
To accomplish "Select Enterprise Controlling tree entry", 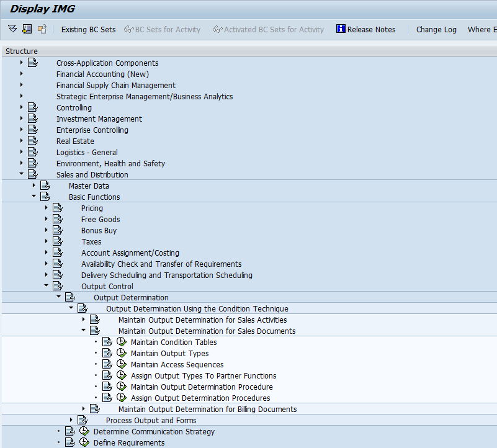I will pyautogui.click(x=92, y=130).
